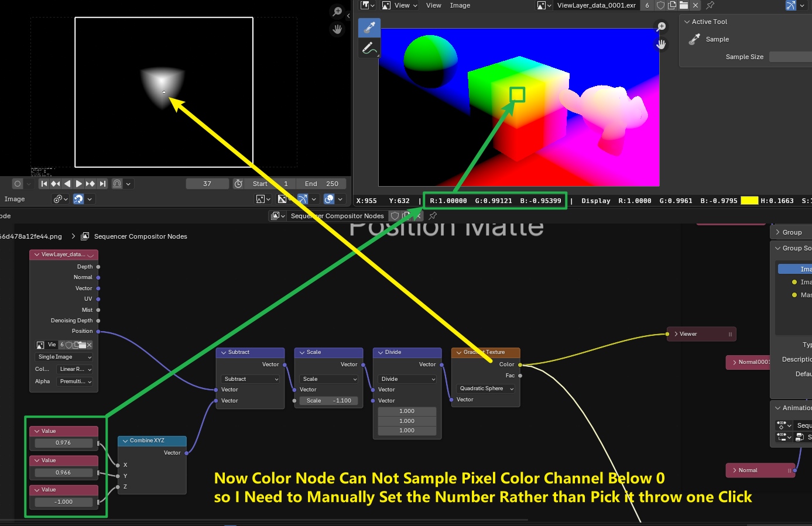Jump to next keyframe
This screenshot has height=526, width=812.
pos(91,184)
